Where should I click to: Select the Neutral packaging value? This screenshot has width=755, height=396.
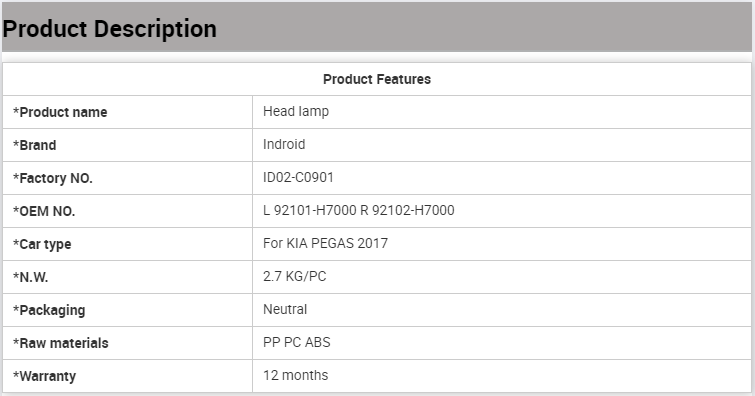285,309
